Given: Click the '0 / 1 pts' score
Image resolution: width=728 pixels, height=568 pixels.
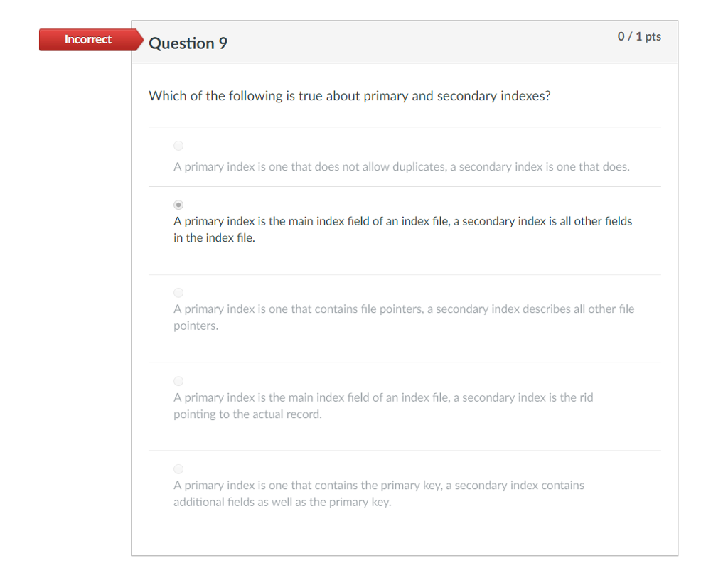Looking at the screenshot, I should [x=639, y=37].
